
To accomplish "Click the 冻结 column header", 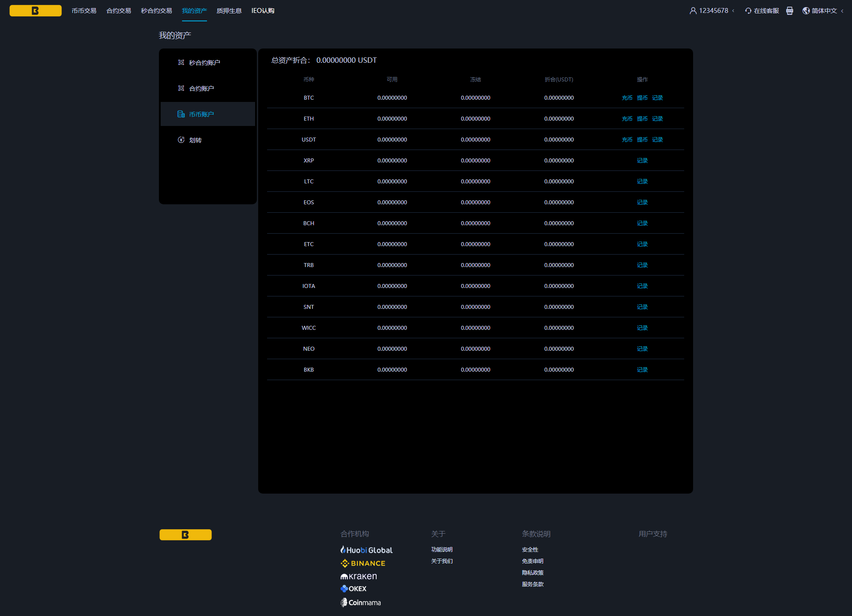I will coord(475,79).
